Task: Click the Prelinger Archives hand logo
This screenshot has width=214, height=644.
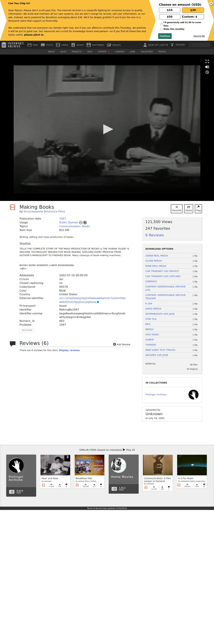Action: pyautogui.click(x=193, y=395)
